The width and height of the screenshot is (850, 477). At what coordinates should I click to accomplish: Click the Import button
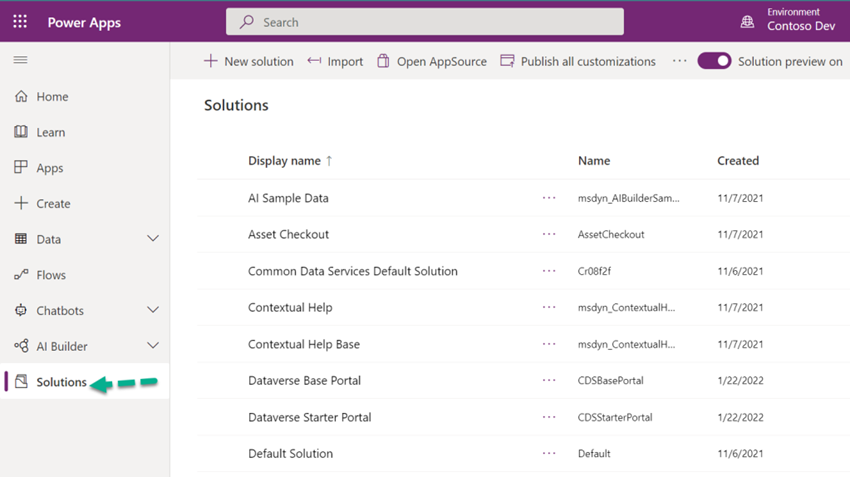[x=335, y=61]
